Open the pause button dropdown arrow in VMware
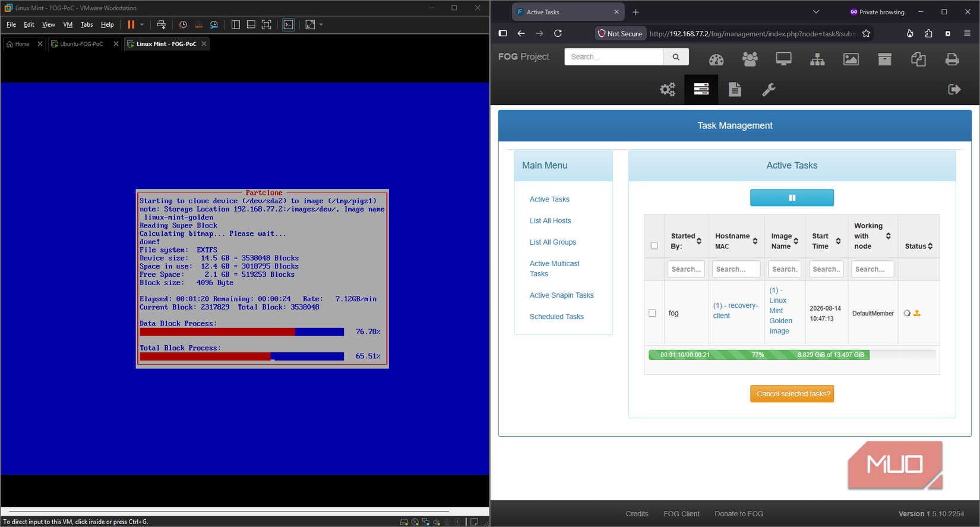The width and height of the screenshot is (980, 527). pyautogui.click(x=142, y=24)
